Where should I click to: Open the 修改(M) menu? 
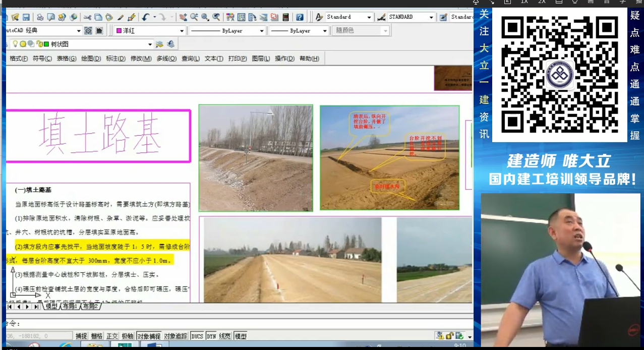click(141, 59)
